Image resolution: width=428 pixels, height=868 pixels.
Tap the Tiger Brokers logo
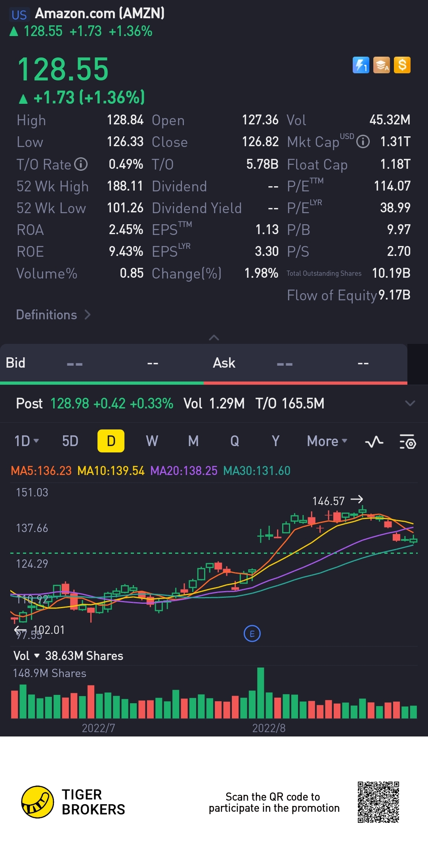(73, 802)
